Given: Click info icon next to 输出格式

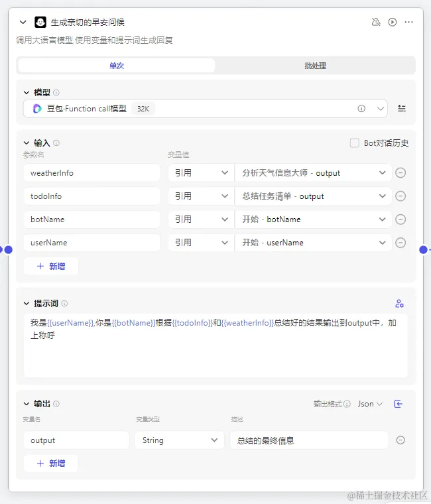Looking at the screenshot, I should 347,404.
